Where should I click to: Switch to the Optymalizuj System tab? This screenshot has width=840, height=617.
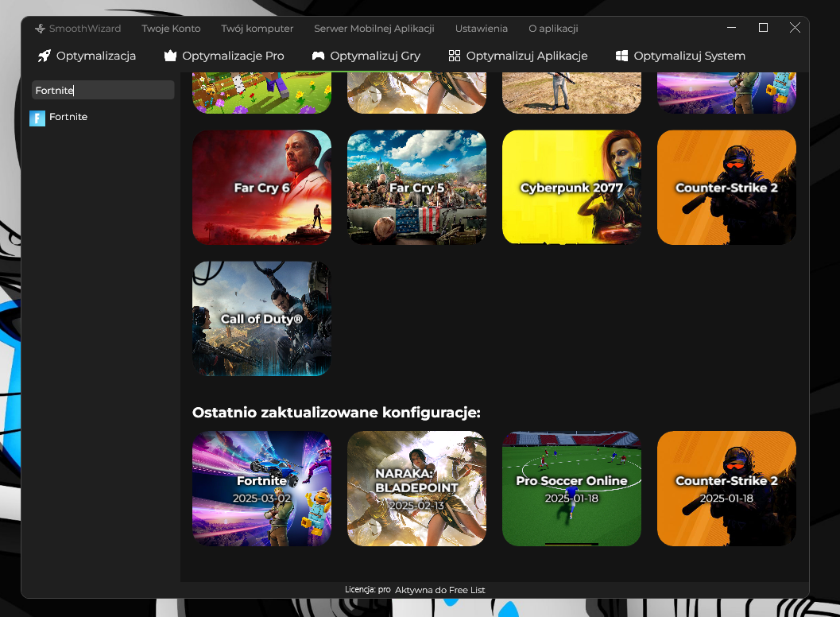(x=680, y=56)
